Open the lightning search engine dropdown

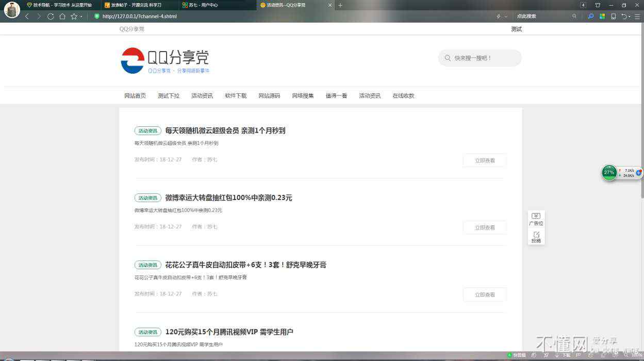[501, 17]
